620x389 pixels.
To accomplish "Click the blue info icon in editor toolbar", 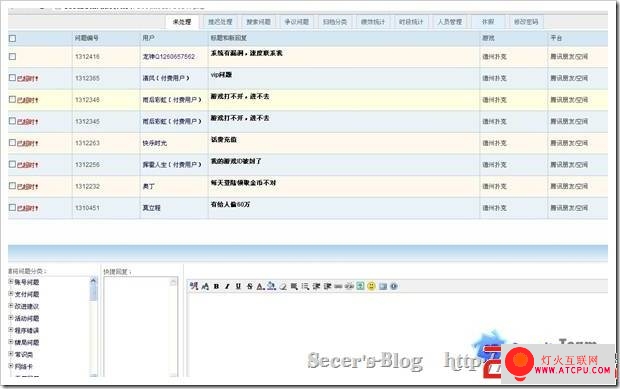I will point(394,286).
